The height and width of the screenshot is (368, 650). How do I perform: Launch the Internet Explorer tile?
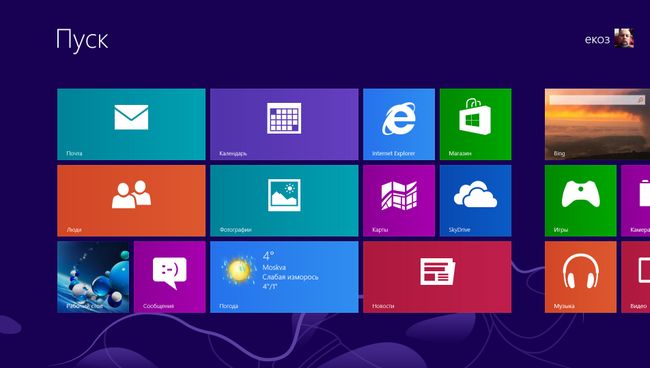tap(399, 124)
